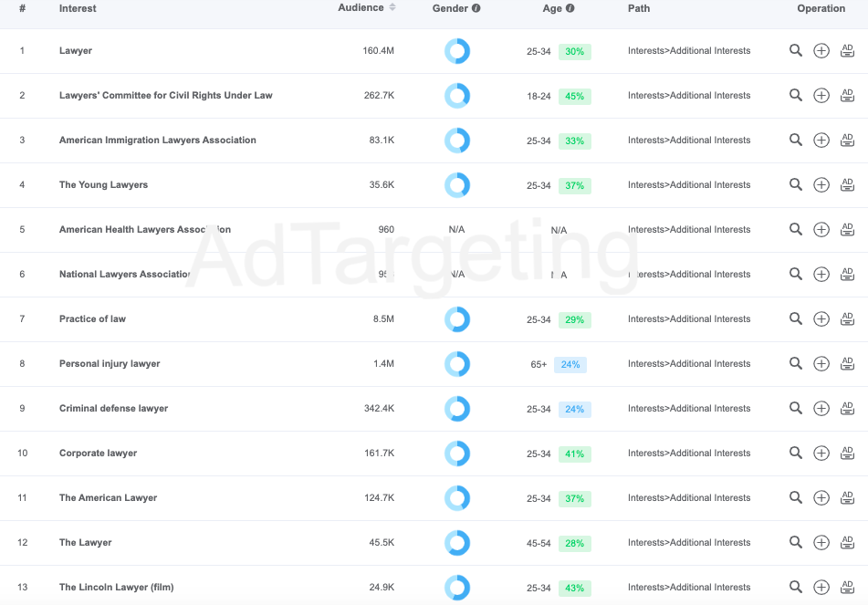Click the interest name "Criminal defense lawyer"
This screenshot has width=868, height=605.
tap(113, 409)
